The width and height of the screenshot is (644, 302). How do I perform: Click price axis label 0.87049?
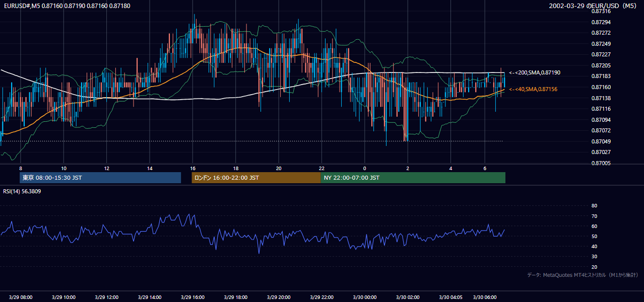pos(601,141)
